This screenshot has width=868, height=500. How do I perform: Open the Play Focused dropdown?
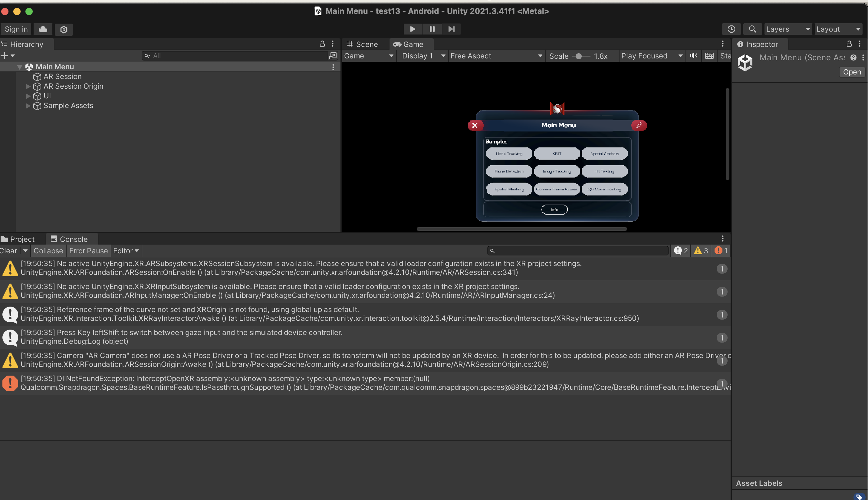click(x=651, y=56)
